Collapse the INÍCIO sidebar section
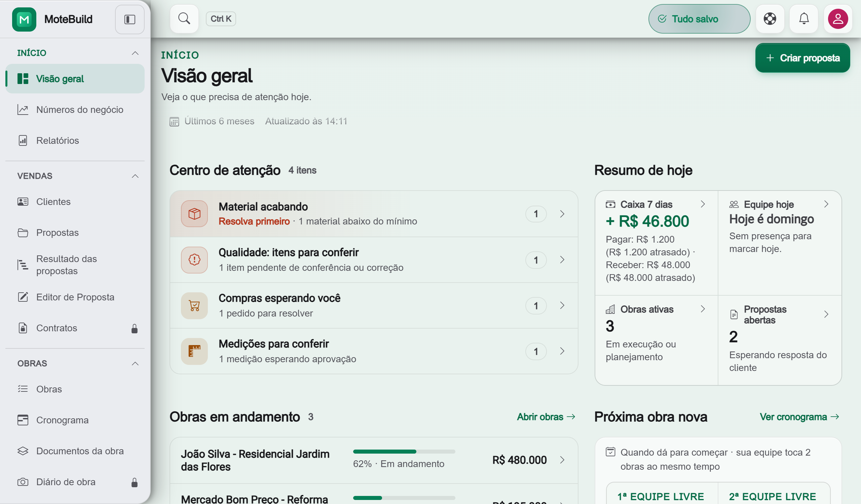This screenshot has width=861, height=504. (x=135, y=53)
